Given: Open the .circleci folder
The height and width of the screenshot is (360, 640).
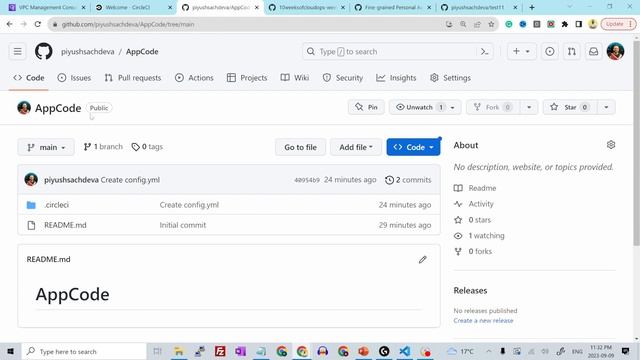Looking at the screenshot, I should pos(56,205).
